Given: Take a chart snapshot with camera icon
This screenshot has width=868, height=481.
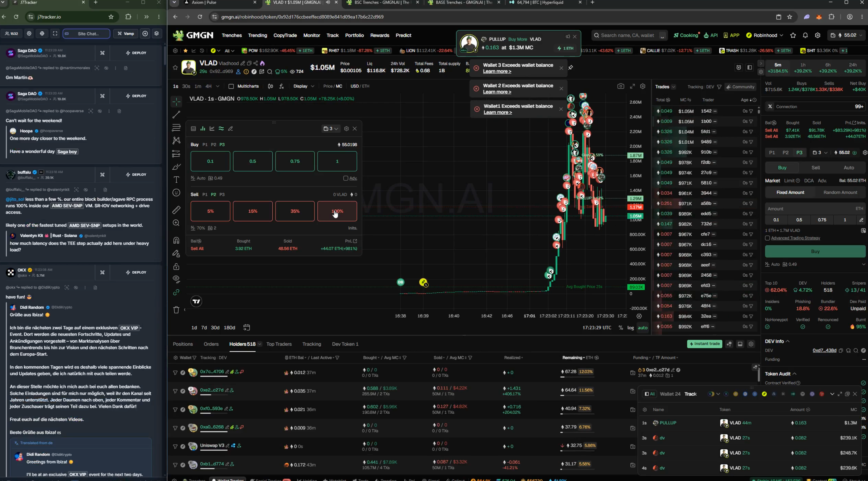Looking at the screenshot, I should point(621,86).
